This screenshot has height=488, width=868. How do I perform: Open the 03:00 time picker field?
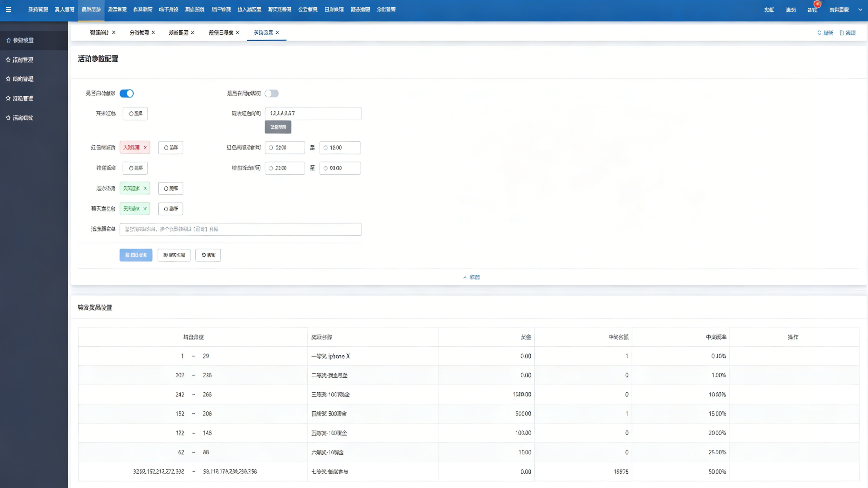(x=340, y=168)
